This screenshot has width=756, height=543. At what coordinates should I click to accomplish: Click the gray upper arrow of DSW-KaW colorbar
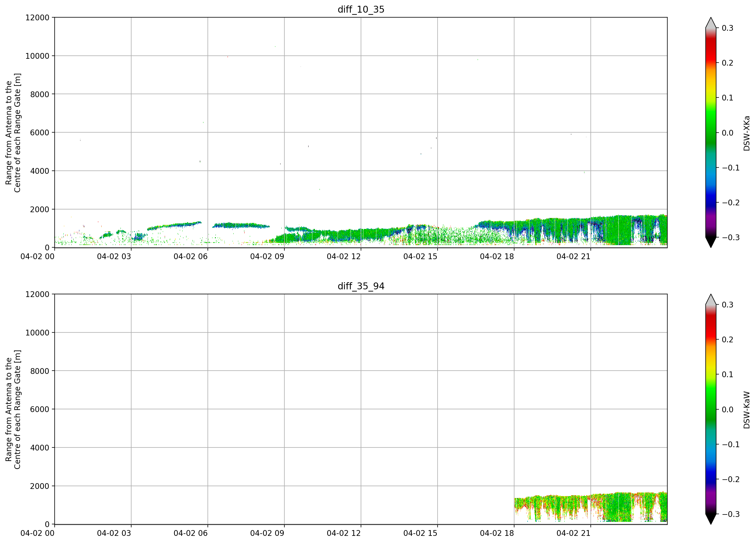[x=711, y=299]
